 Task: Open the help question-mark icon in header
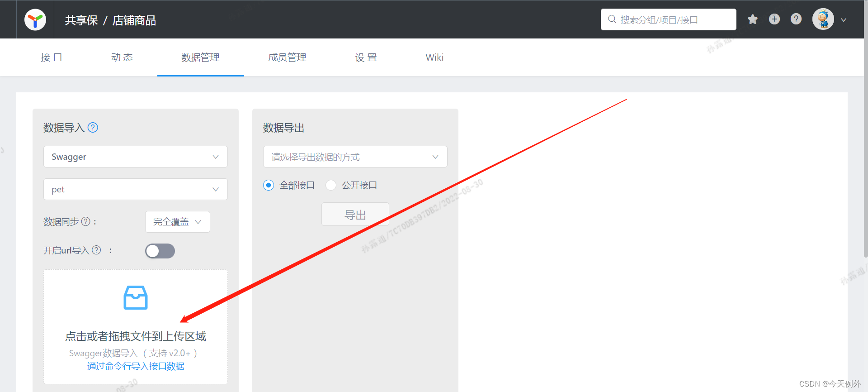tap(796, 19)
